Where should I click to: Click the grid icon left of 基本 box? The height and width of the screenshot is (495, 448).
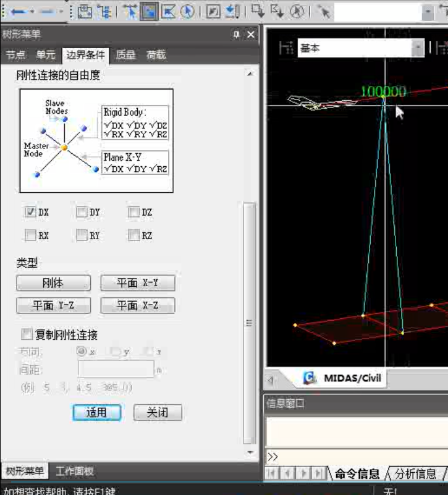[286, 48]
